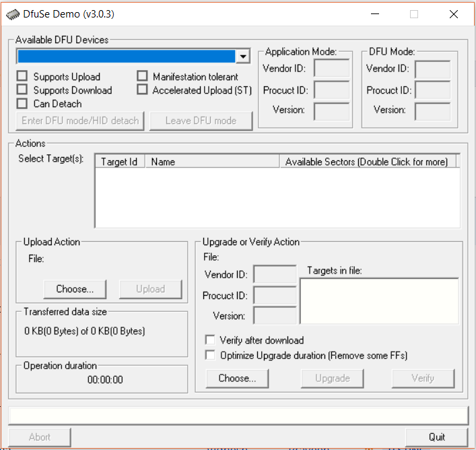The image size is (476, 450).
Task: Click the 00:00:00 operation duration text
Action: [x=105, y=379]
